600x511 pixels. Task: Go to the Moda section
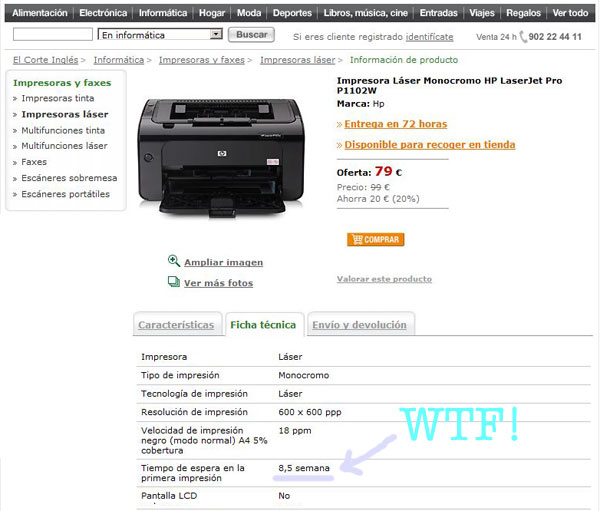coord(249,13)
